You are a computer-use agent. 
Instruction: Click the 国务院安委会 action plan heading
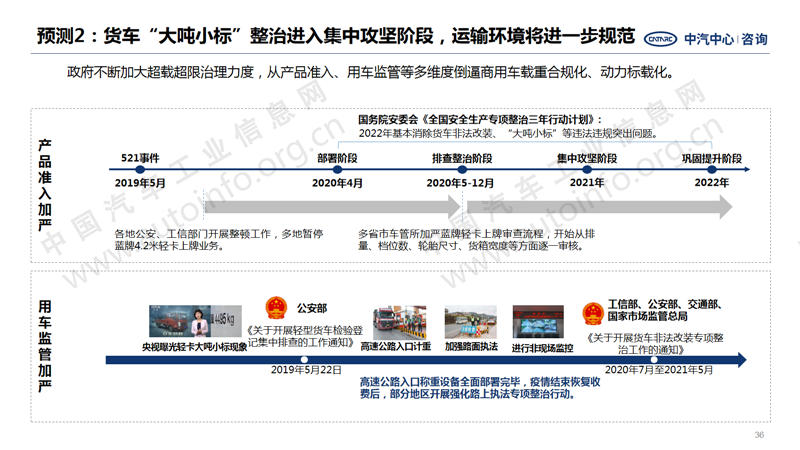(480, 120)
